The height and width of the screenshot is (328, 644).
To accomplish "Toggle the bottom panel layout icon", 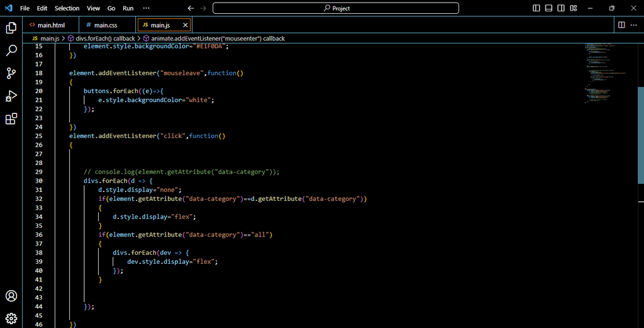I will coord(548,8).
